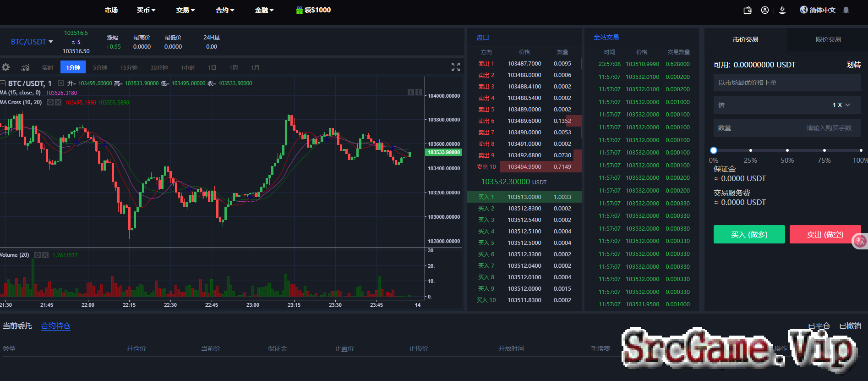
Task: Collapse the BTC/USDT legend box
Action: coord(3,83)
